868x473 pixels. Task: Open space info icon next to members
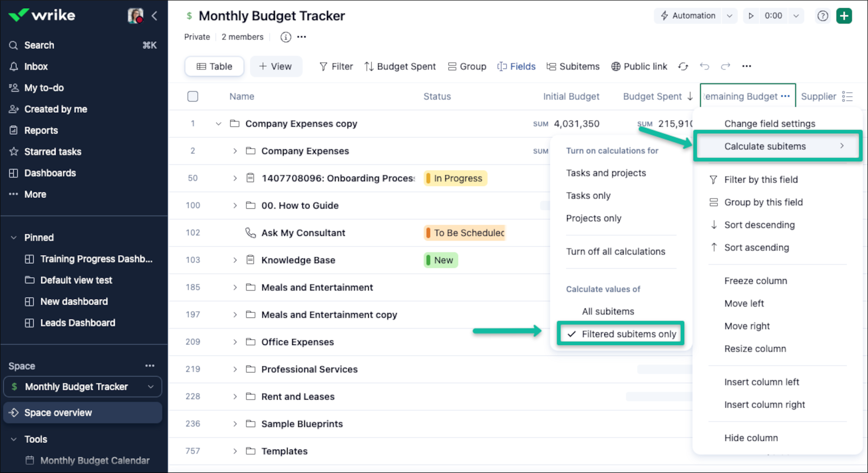tap(286, 37)
